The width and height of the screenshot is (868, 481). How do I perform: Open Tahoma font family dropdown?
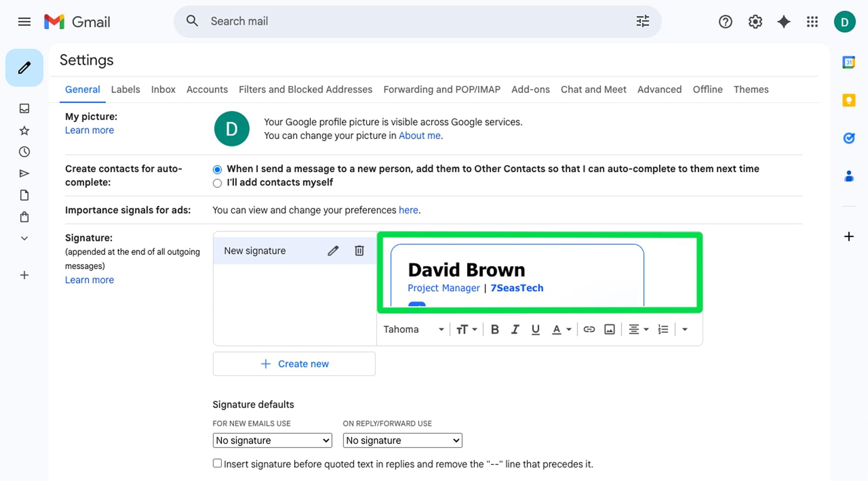pos(414,329)
